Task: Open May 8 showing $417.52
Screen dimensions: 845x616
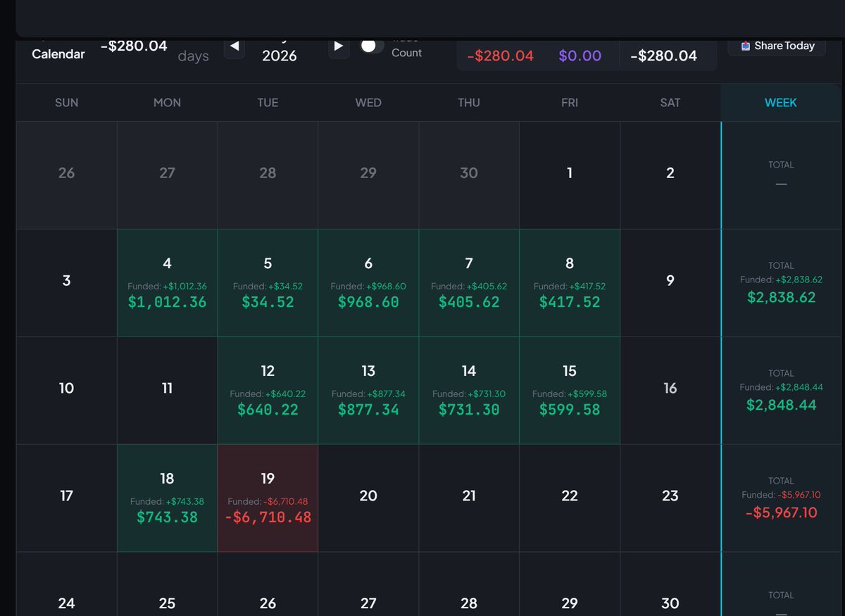Action: coord(570,283)
